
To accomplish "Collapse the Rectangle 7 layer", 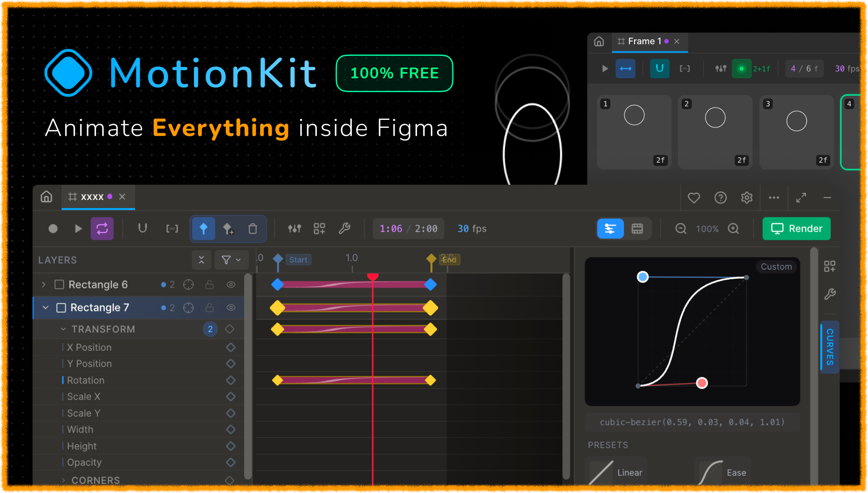I will click(46, 308).
